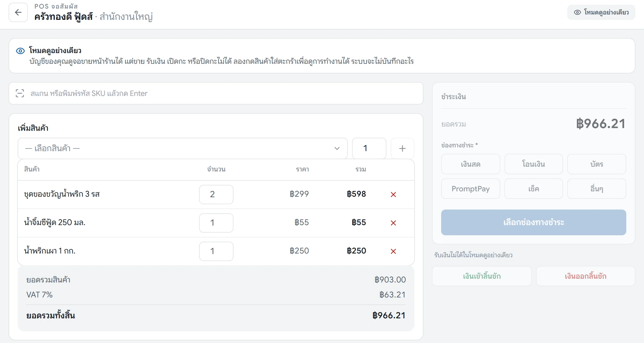Click the สินค้า column header
The height and width of the screenshot is (343, 644).
[x=32, y=169]
